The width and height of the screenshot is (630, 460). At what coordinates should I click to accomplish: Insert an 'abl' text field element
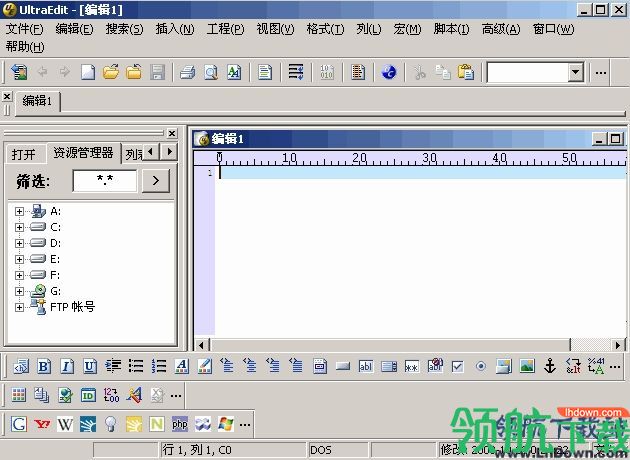[366, 366]
